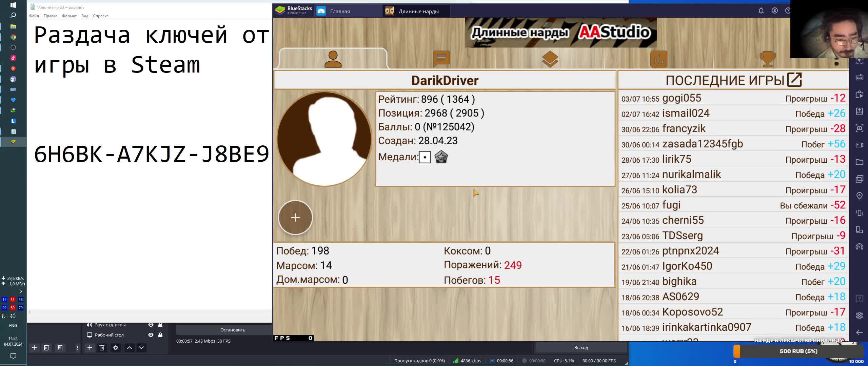The width and height of the screenshot is (868, 366).
Task: Click the Notepad horizontal scrollbar
Action: 149,312
